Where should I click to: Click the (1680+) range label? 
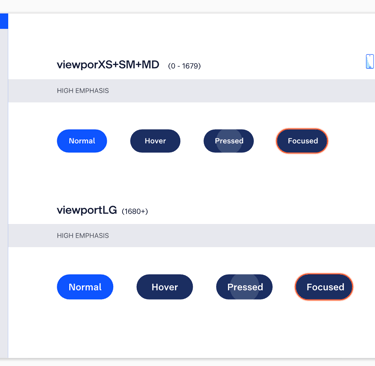point(135,211)
